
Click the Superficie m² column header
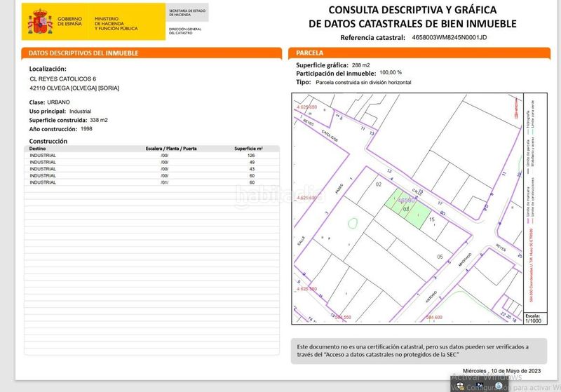pos(249,149)
